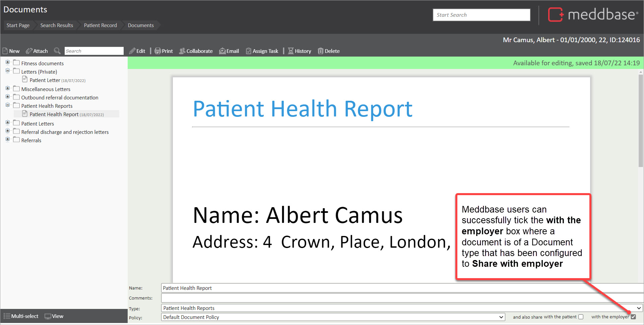Print the document with the printer icon
Viewport: 644px width, 325px height.
pyautogui.click(x=157, y=51)
